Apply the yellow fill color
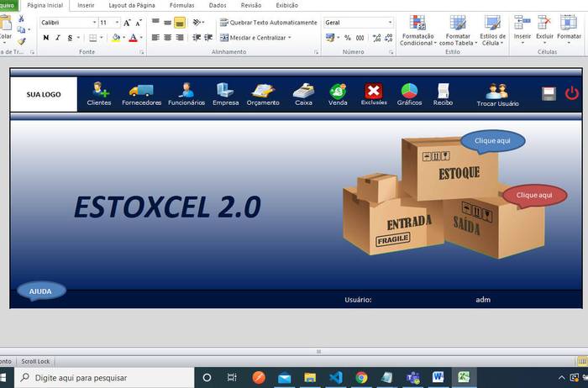Screen dimensions: 588x388 (116, 38)
